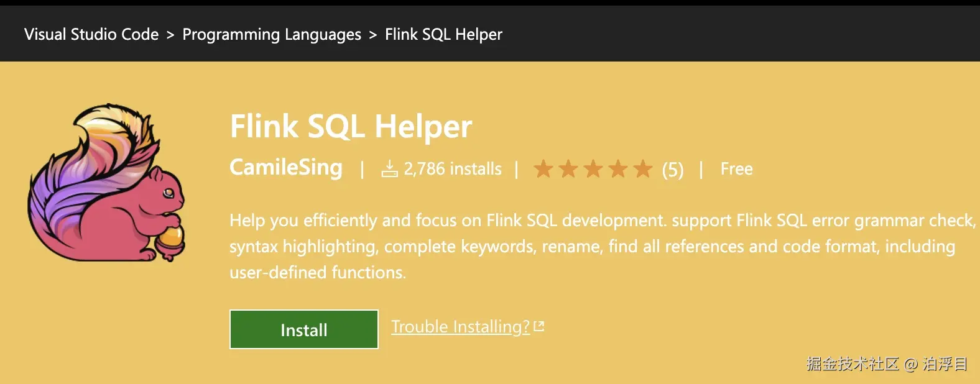Open Programming Languages breadcrumb category
Image resolution: width=980 pixels, height=384 pixels.
tap(272, 34)
